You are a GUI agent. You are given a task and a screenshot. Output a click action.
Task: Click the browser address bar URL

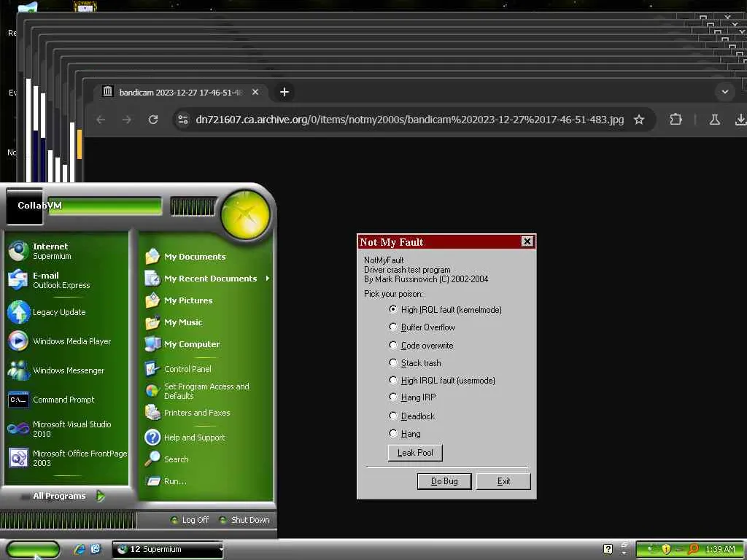coord(409,120)
